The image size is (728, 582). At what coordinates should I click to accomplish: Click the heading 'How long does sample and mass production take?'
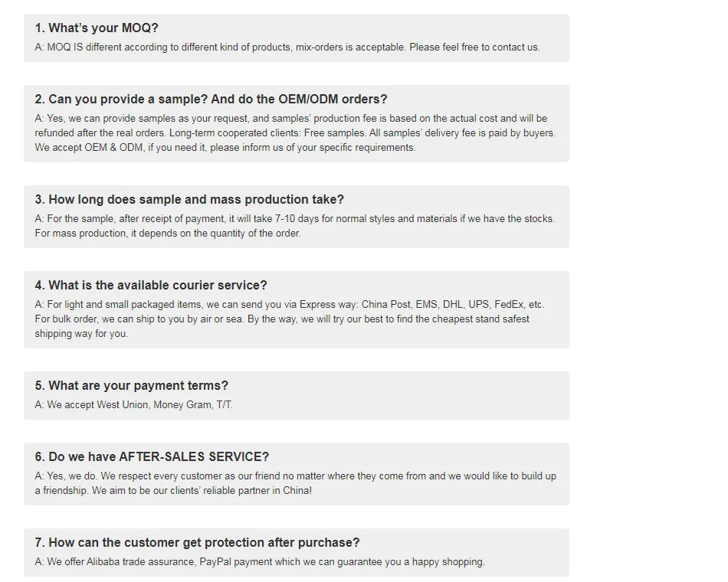[x=189, y=200]
